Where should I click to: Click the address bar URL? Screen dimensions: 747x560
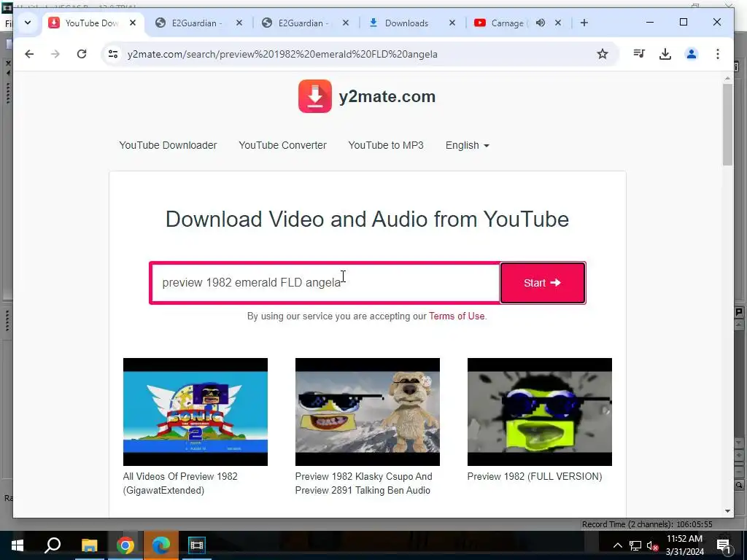click(282, 54)
